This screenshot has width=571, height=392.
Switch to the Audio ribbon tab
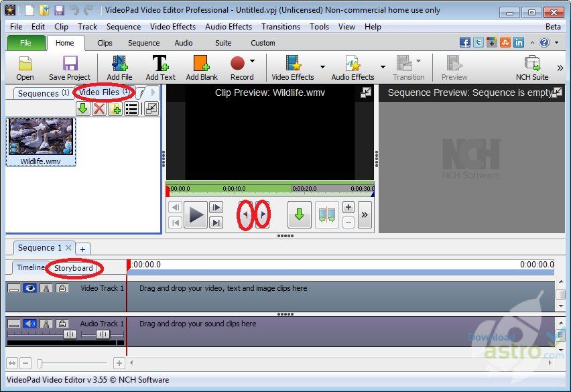[x=183, y=43]
